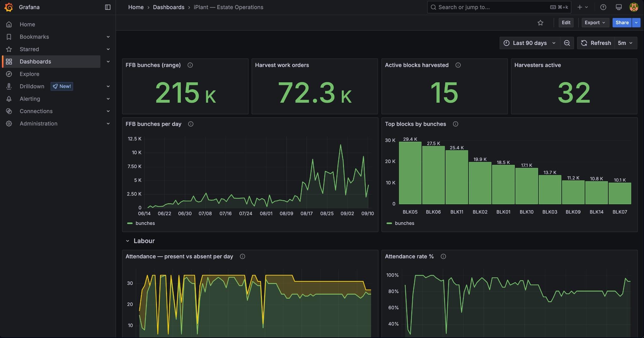This screenshot has height=338, width=644.
Task: Show info for FFB bunches per day panel
Action: (191, 124)
